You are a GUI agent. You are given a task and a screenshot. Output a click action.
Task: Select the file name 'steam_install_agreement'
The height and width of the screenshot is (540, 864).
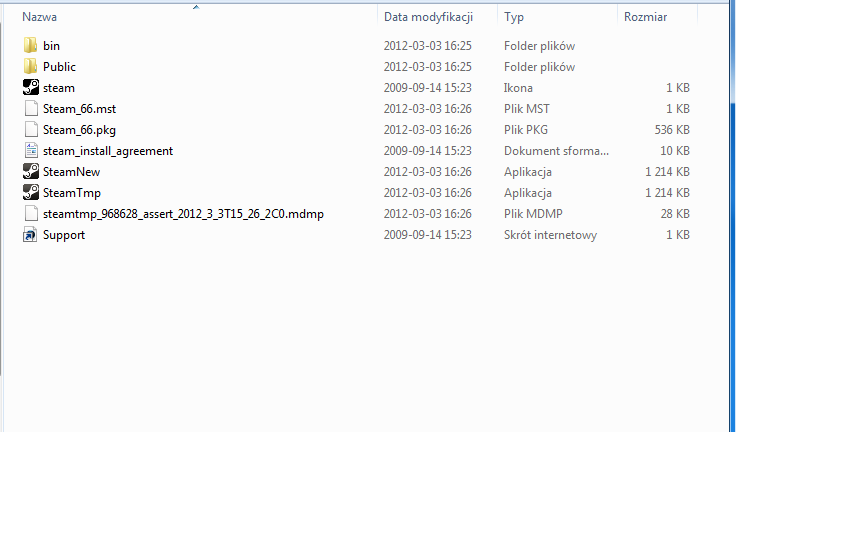pos(108,151)
